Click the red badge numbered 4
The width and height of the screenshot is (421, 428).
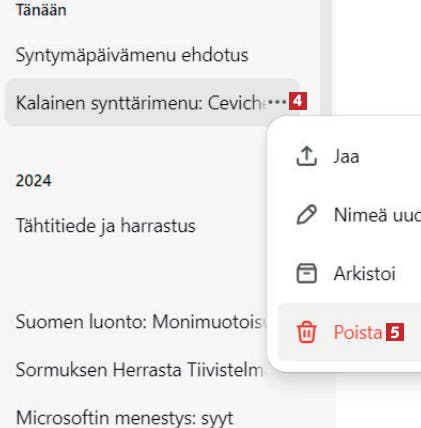(298, 101)
